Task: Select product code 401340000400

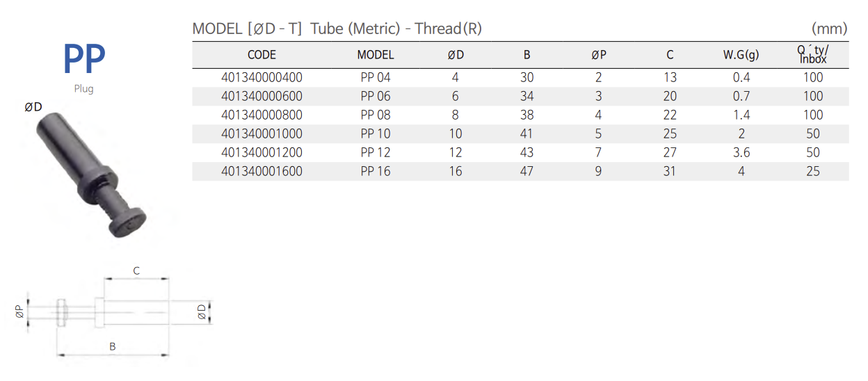Action: [262, 78]
